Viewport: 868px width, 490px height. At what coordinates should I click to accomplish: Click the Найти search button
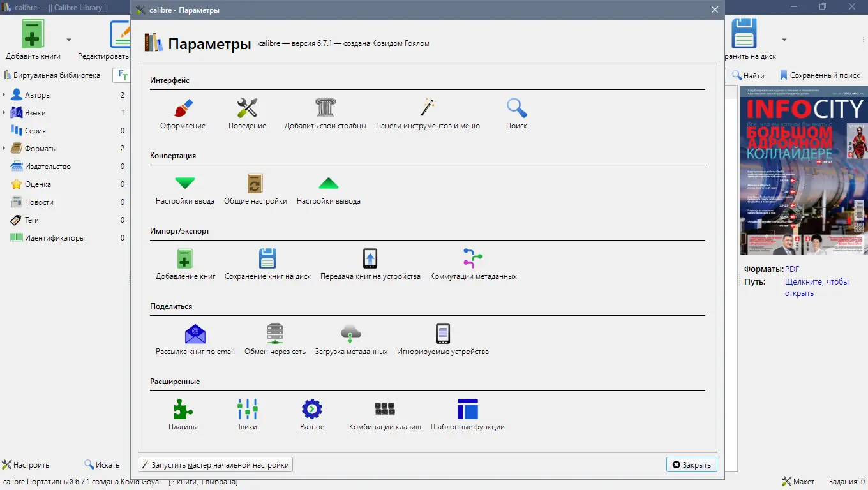click(x=748, y=75)
